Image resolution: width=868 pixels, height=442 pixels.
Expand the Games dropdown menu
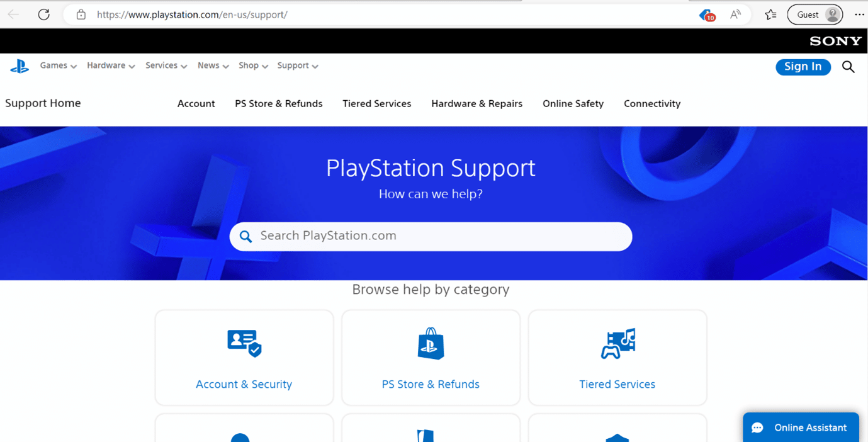point(54,65)
